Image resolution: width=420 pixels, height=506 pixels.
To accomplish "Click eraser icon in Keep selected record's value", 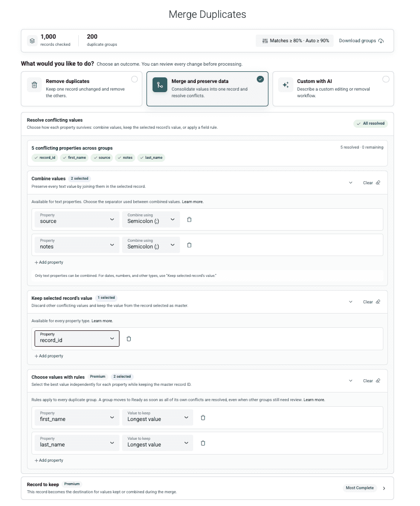I will (x=378, y=302).
